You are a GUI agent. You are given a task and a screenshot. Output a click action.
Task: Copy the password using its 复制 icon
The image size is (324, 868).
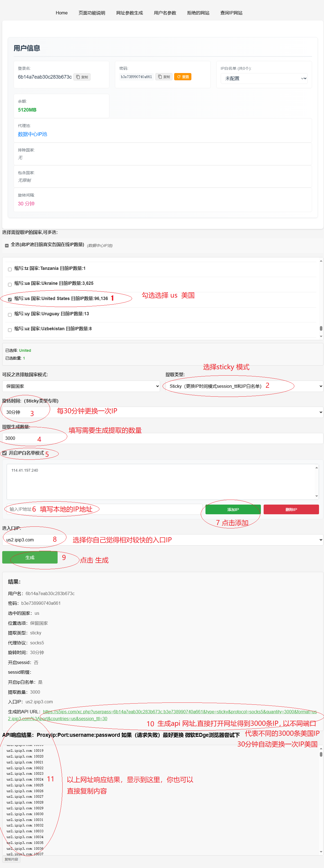164,77
